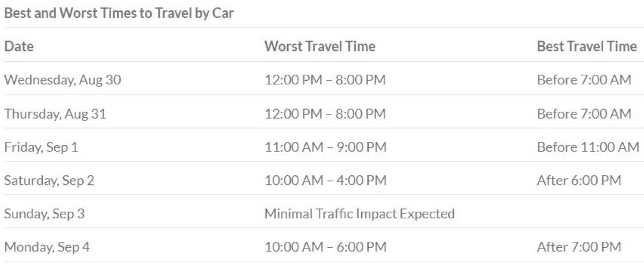The width and height of the screenshot is (644, 273).
Task: Click Wednesday's Before 7:00 AM best time
Action: point(584,80)
